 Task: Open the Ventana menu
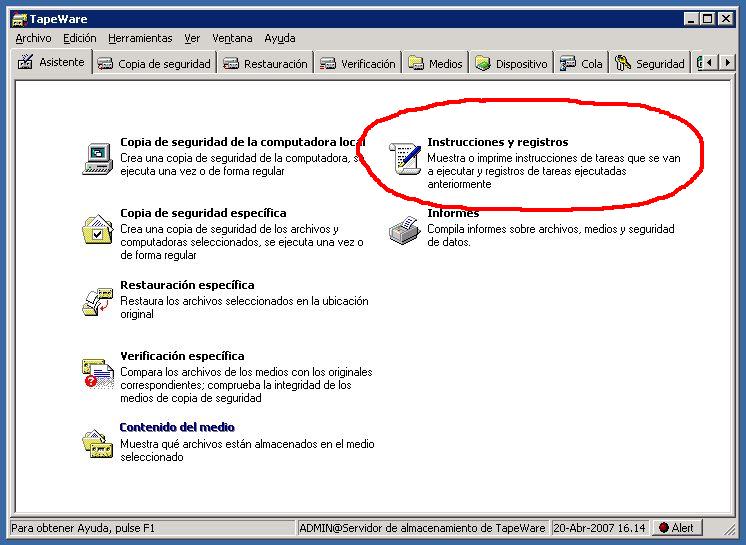click(x=232, y=38)
